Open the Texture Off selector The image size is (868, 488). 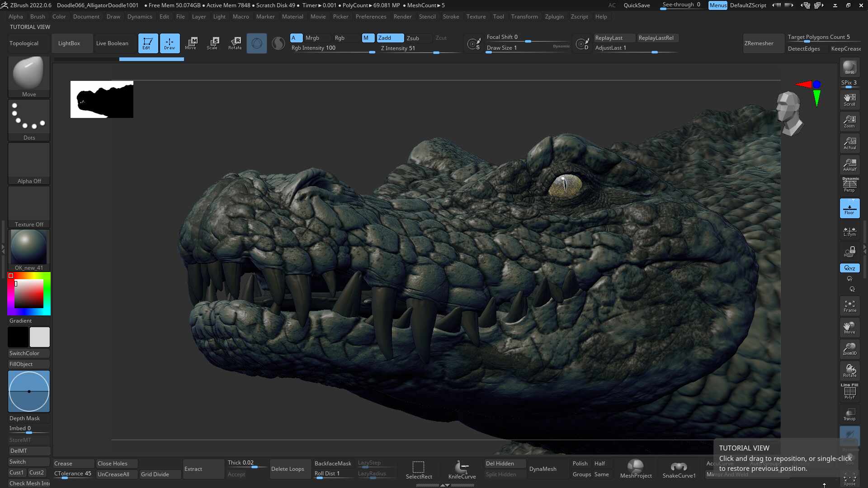pyautogui.click(x=29, y=207)
